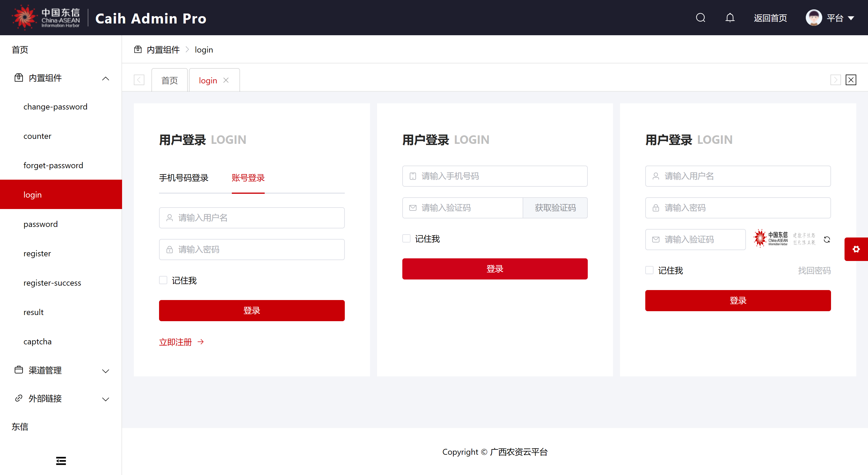This screenshot has width=868, height=475.
Task: Check 记住我 in the phone login card
Action: click(x=406, y=239)
